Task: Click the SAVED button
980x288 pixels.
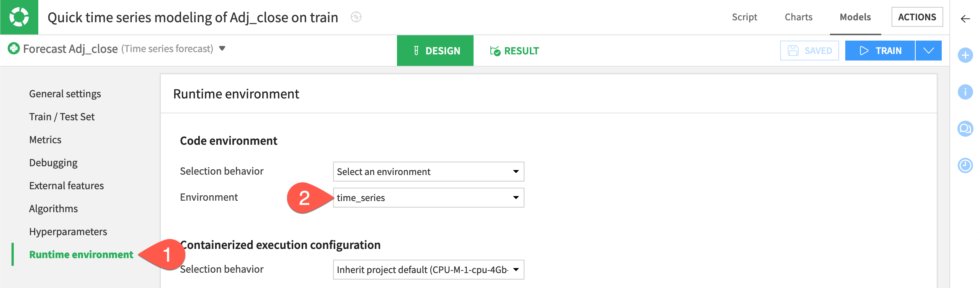Action: point(810,51)
